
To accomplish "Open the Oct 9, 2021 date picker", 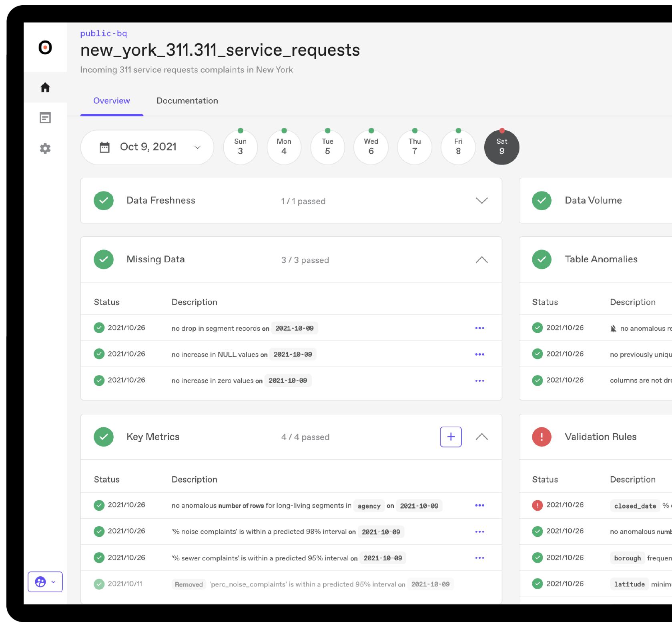I will pos(147,147).
